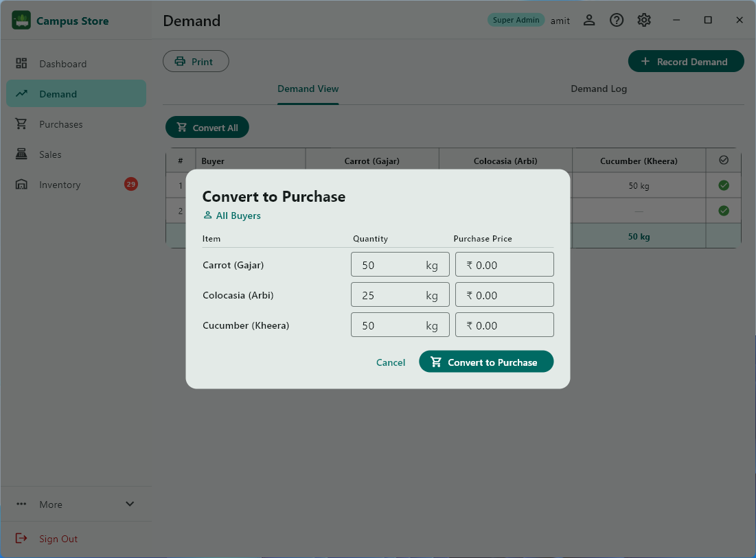
Task: Click the Purchases cart icon in sidebar
Action: (21, 124)
